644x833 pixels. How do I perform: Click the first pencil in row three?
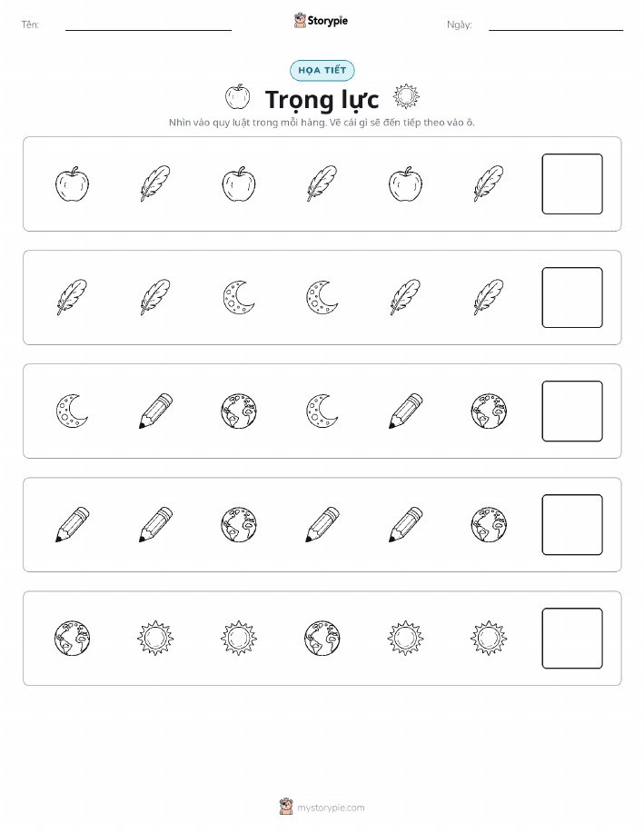pos(155,411)
